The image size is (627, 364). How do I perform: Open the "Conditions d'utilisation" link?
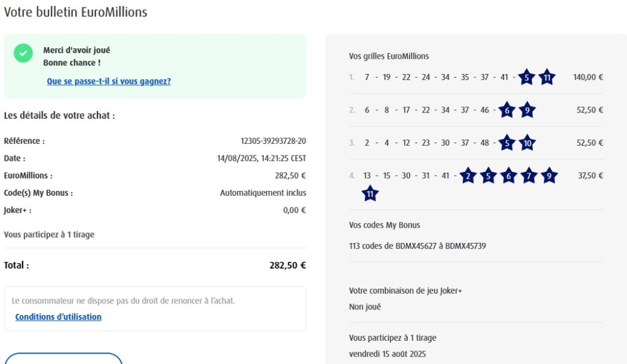pos(58,317)
